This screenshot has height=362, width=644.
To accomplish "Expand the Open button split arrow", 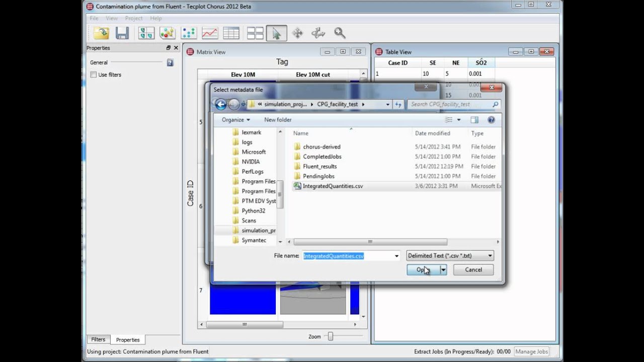I will [x=443, y=270].
